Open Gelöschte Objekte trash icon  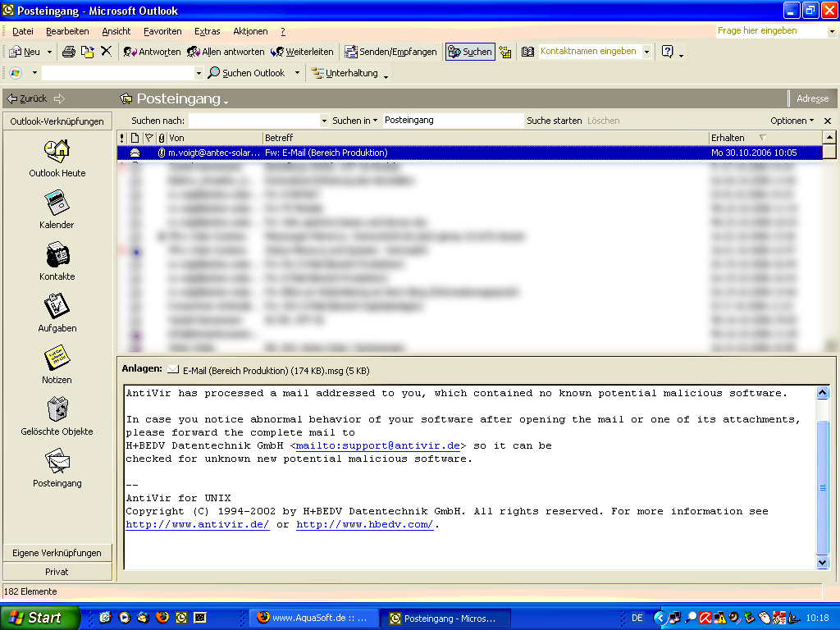click(57, 409)
